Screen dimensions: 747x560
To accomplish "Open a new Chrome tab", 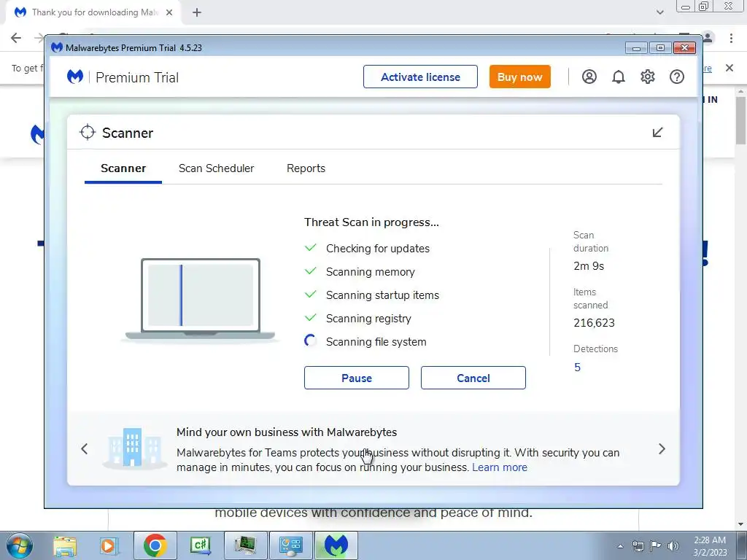I will 197,12.
